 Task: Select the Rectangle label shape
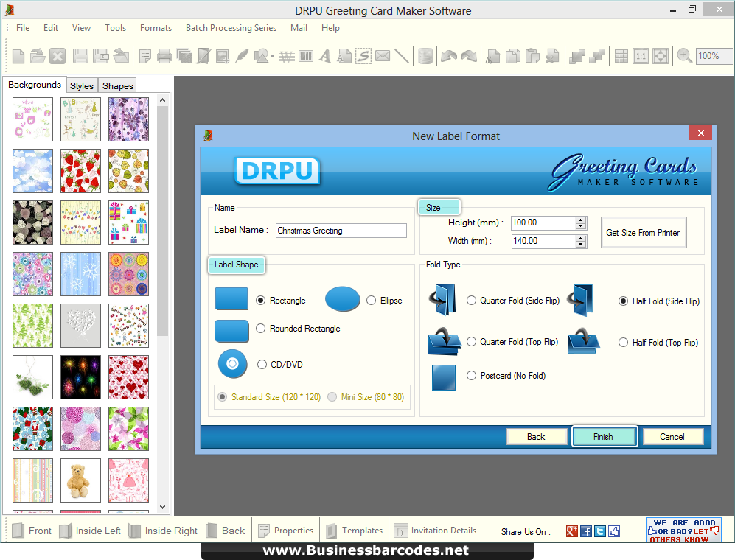pos(261,301)
